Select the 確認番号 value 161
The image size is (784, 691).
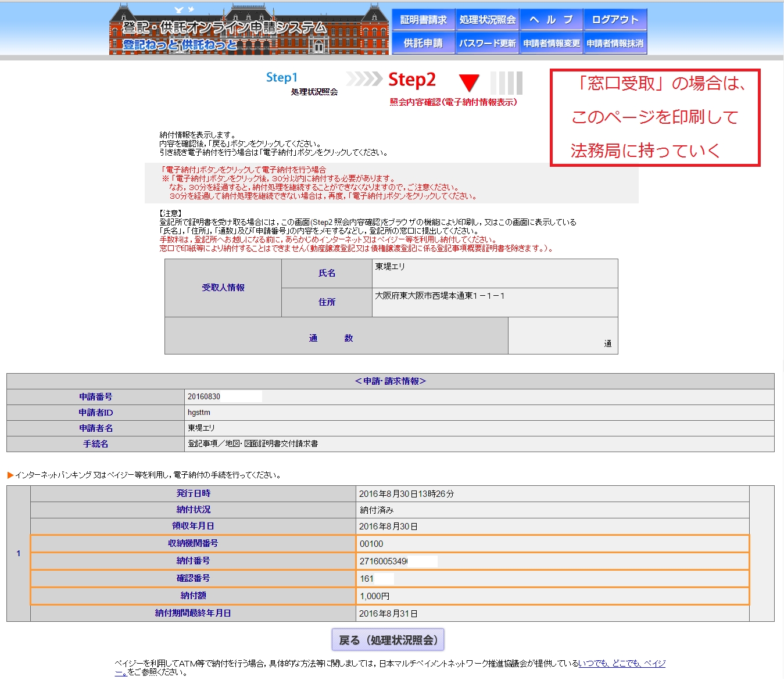pos(367,579)
